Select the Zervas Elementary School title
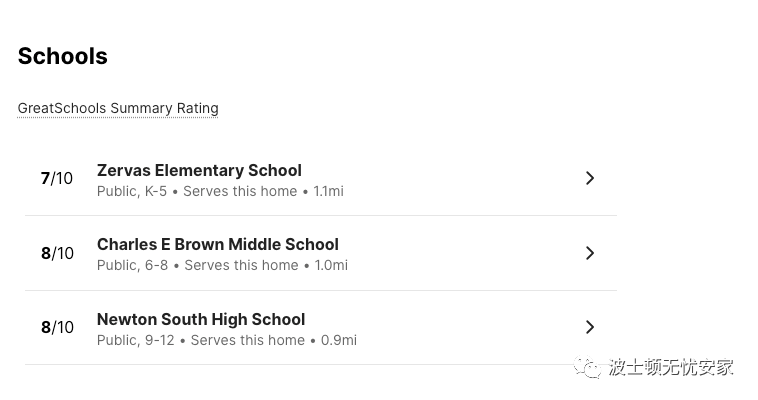 coord(199,170)
